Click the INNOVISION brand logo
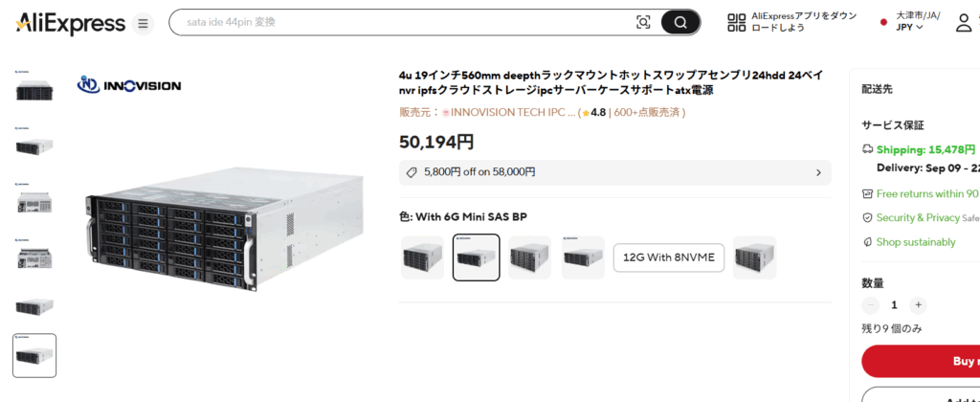This screenshot has height=402, width=980. pyautogui.click(x=129, y=84)
